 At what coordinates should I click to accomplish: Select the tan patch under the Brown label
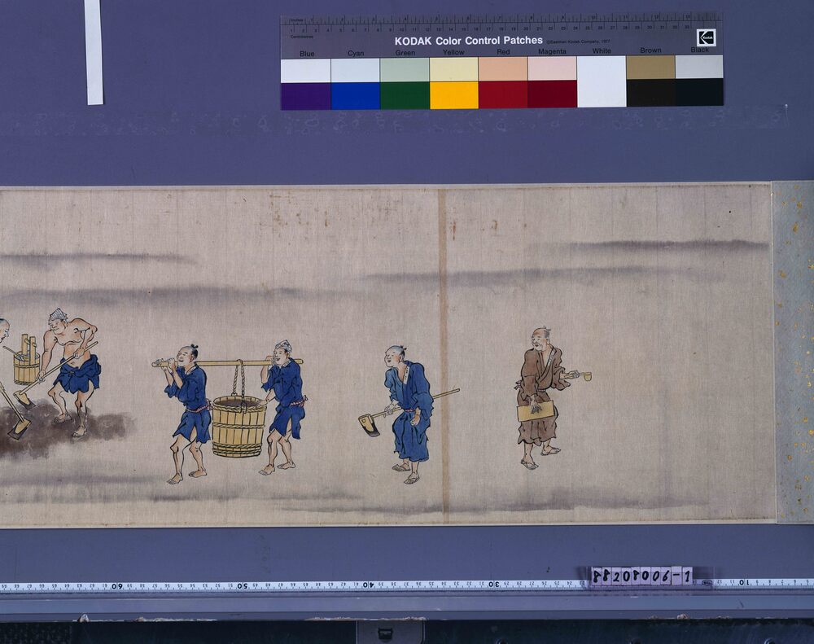[x=650, y=67]
